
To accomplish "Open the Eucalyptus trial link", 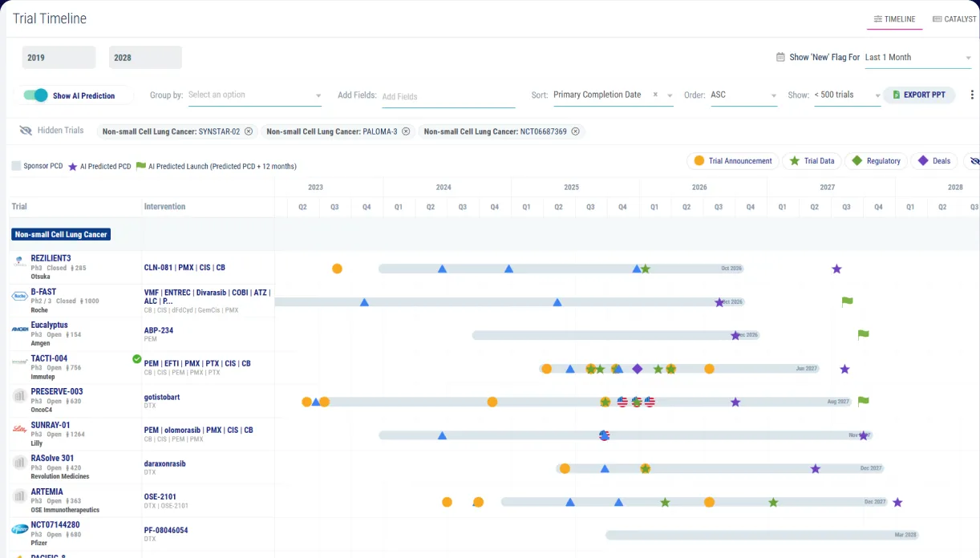I will pyautogui.click(x=49, y=325).
